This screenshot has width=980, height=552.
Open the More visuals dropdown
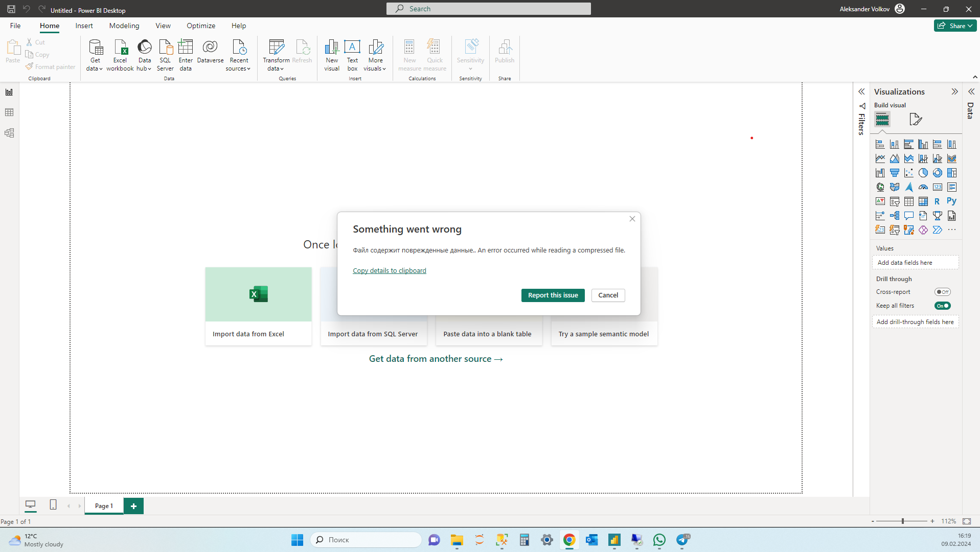click(x=375, y=64)
